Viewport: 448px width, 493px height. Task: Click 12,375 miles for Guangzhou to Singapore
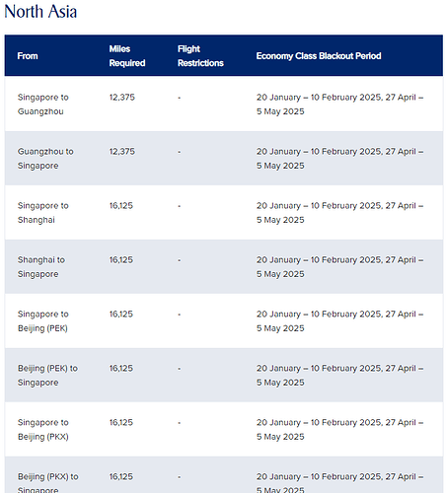(x=122, y=152)
